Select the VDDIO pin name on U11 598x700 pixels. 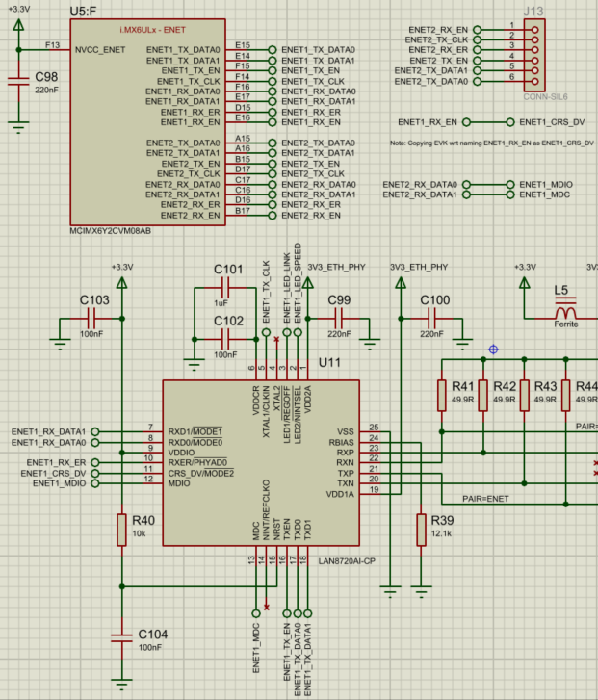(x=181, y=453)
